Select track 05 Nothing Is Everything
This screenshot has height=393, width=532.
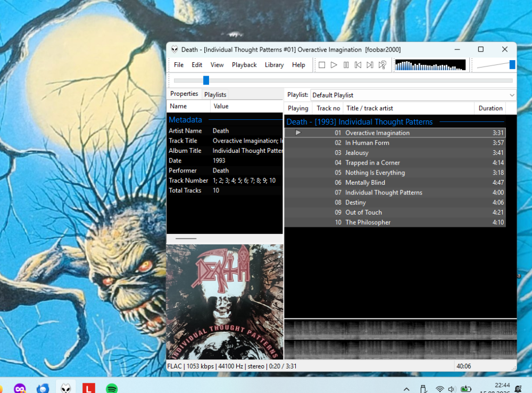pos(395,173)
